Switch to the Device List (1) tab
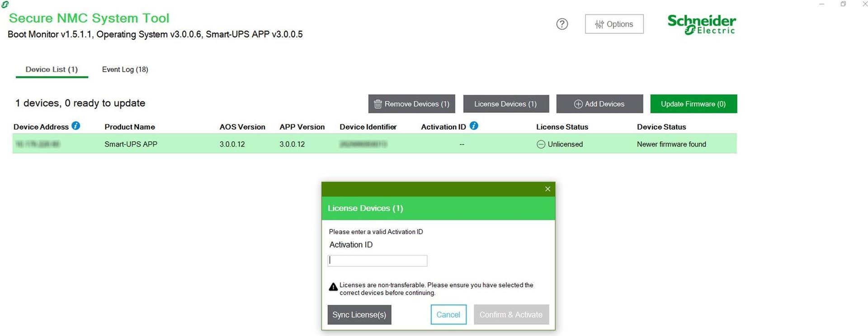The width and height of the screenshot is (868, 336). (52, 70)
